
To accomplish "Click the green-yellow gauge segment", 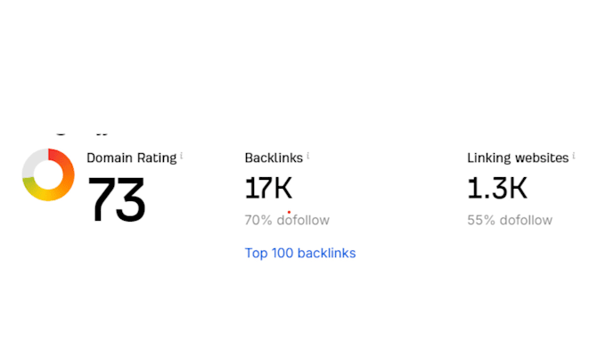I will [x=31, y=188].
